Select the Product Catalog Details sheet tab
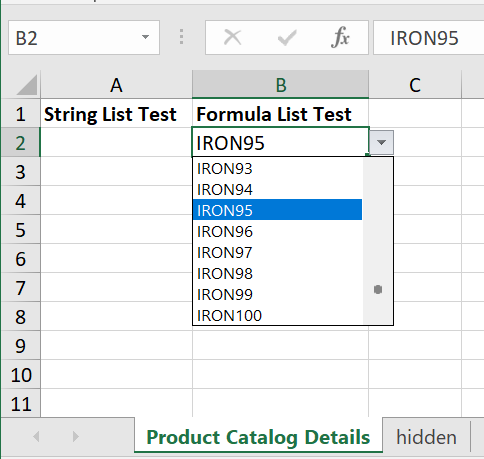 (x=258, y=437)
